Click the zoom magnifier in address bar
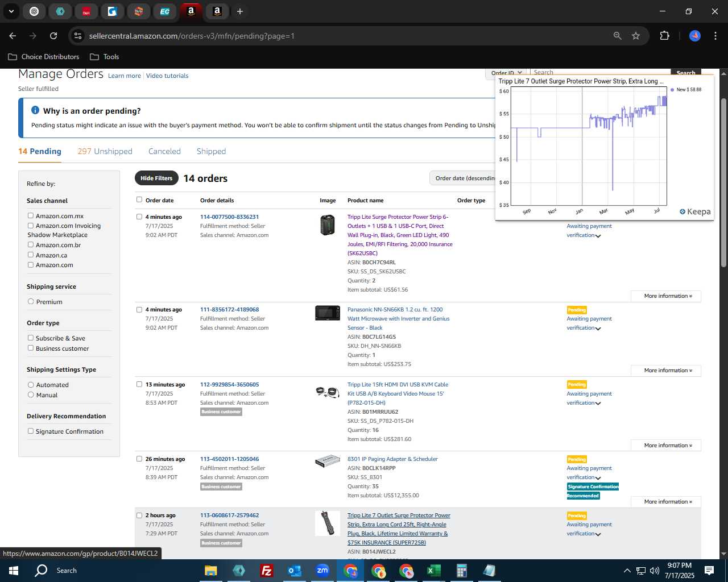Screen dimensions: 728x582 point(618,36)
